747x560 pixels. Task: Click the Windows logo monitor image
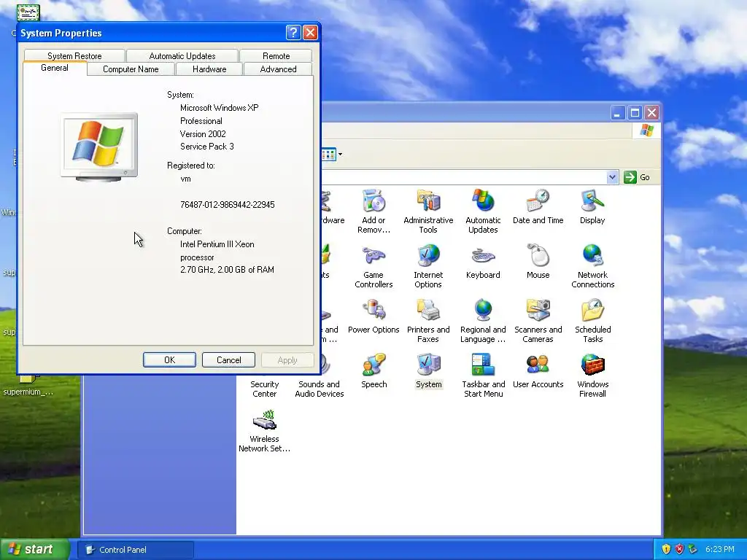(99, 147)
